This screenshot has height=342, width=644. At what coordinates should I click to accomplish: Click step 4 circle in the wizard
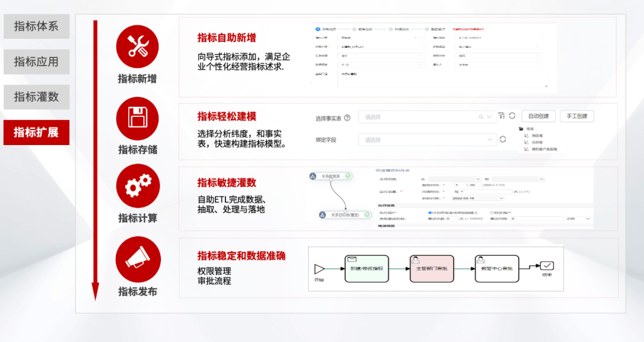coord(427,29)
